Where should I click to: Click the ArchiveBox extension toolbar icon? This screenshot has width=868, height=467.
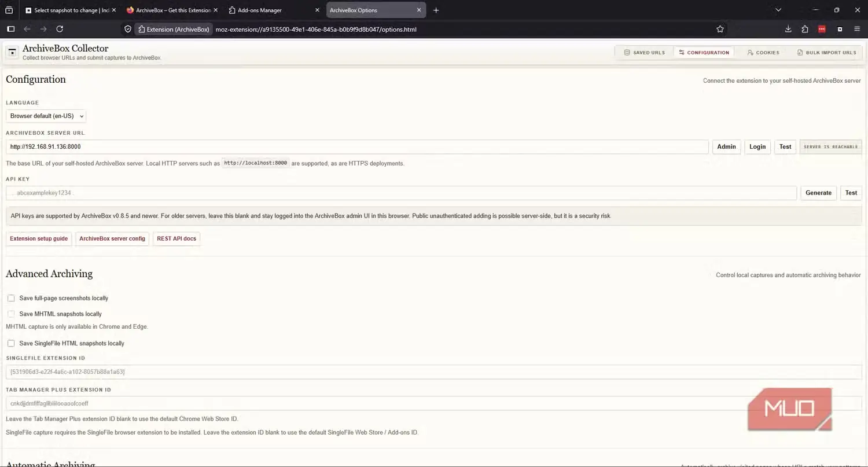coord(840,29)
